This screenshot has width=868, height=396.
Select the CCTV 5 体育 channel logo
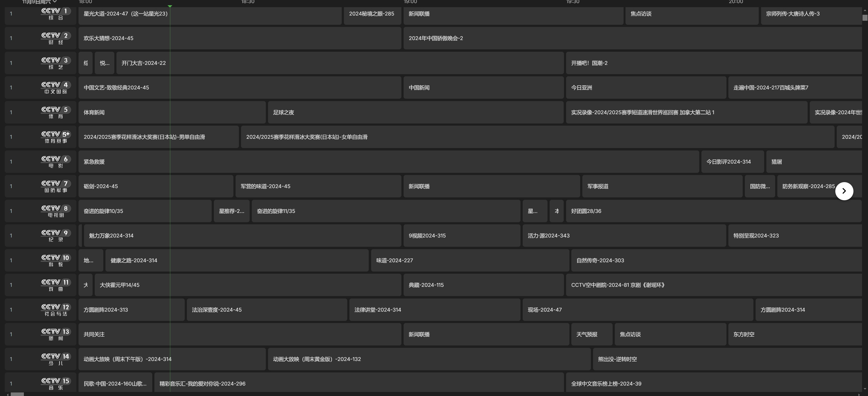pyautogui.click(x=56, y=113)
